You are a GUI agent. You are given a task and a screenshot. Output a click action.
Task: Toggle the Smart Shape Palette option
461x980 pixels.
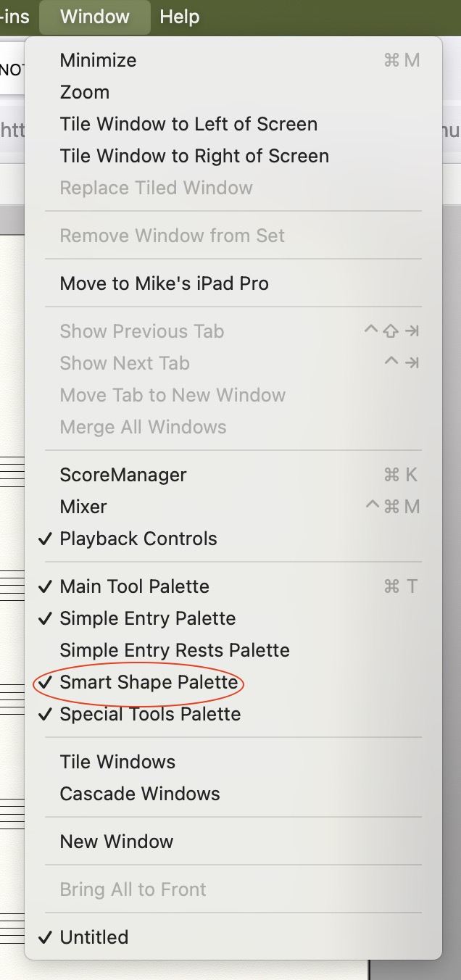tap(149, 682)
